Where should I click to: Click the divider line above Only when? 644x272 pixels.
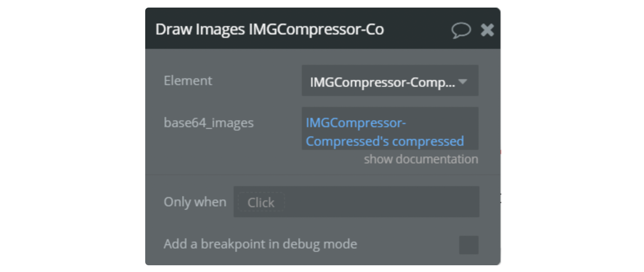click(323, 174)
